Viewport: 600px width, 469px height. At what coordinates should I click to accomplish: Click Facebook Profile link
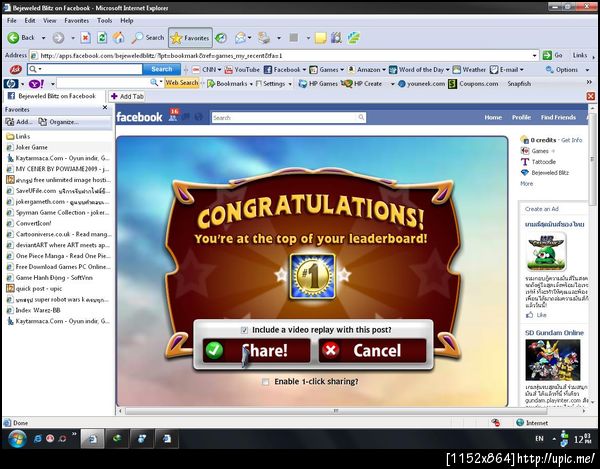(x=521, y=117)
